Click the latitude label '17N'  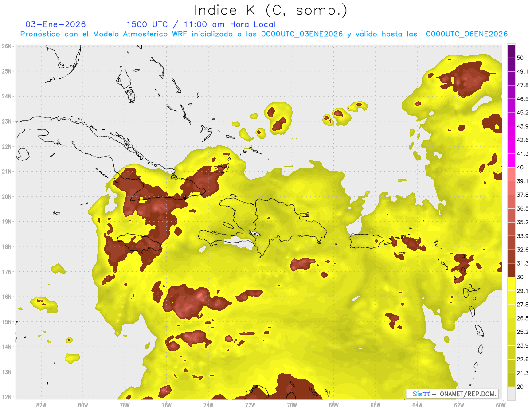[7, 272]
